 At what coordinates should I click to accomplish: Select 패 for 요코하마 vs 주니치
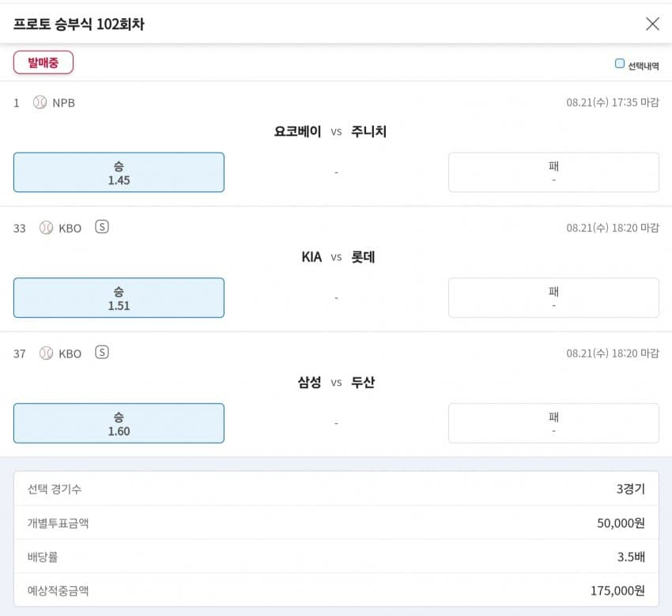(553, 172)
